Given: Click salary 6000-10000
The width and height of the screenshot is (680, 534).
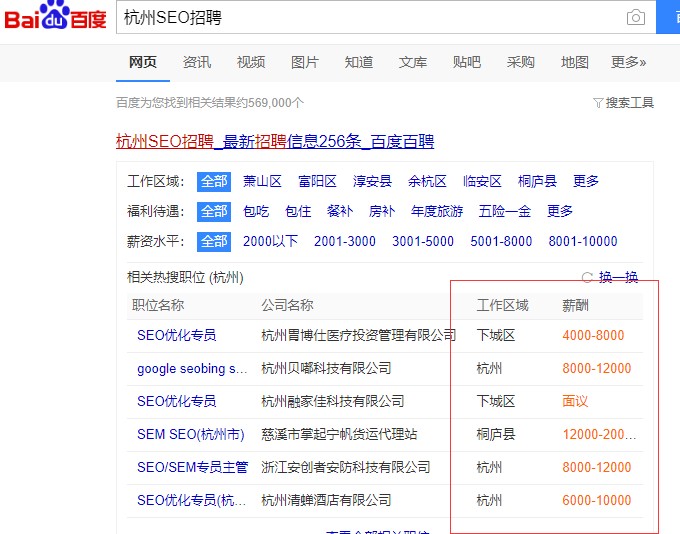Looking at the screenshot, I should (x=597, y=500).
